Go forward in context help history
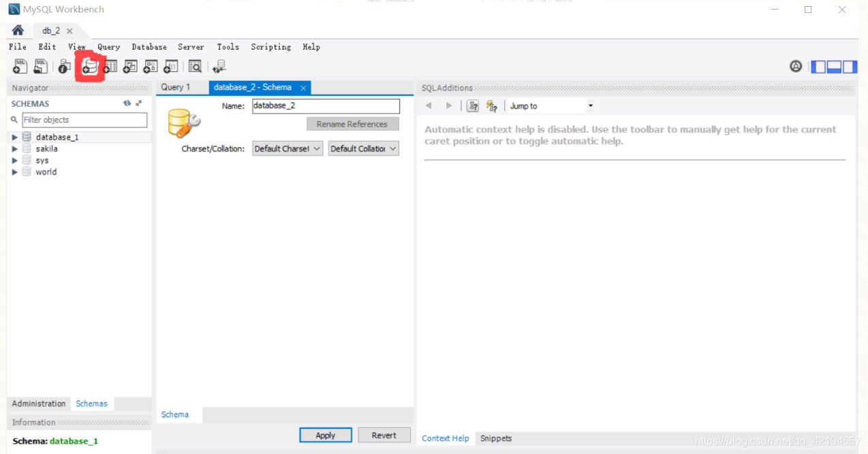 tap(448, 106)
